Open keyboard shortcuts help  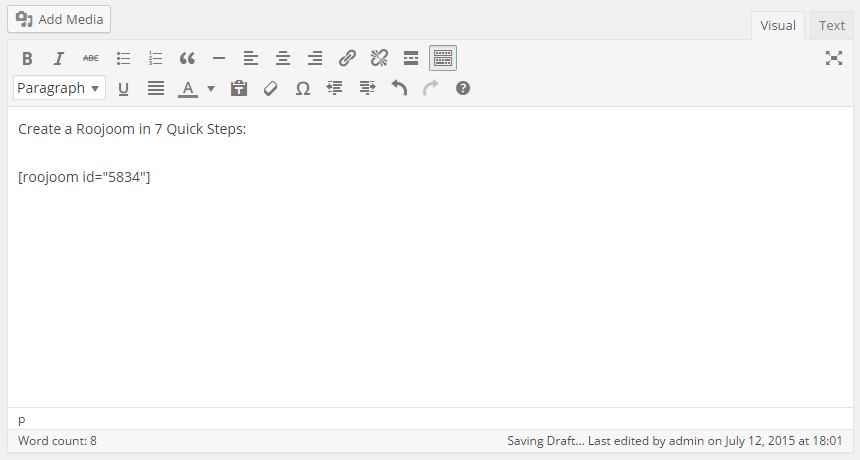(x=463, y=88)
